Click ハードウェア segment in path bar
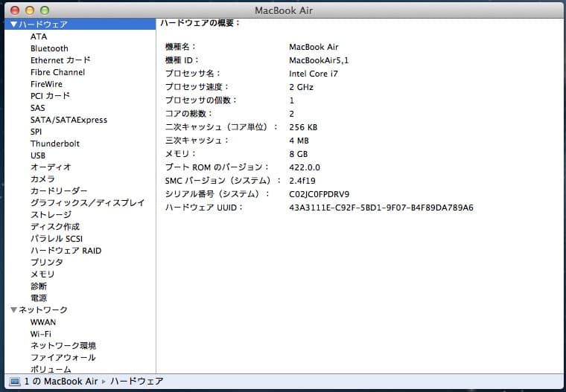Image resolution: width=566 pixels, height=392 pixels. tap(137, 381)
